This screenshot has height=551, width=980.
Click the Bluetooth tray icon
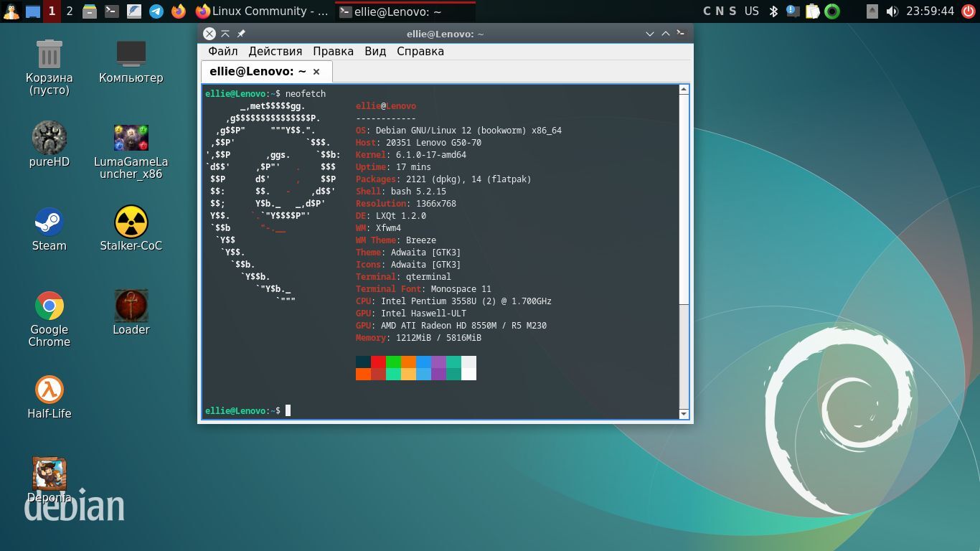point(773,11)
